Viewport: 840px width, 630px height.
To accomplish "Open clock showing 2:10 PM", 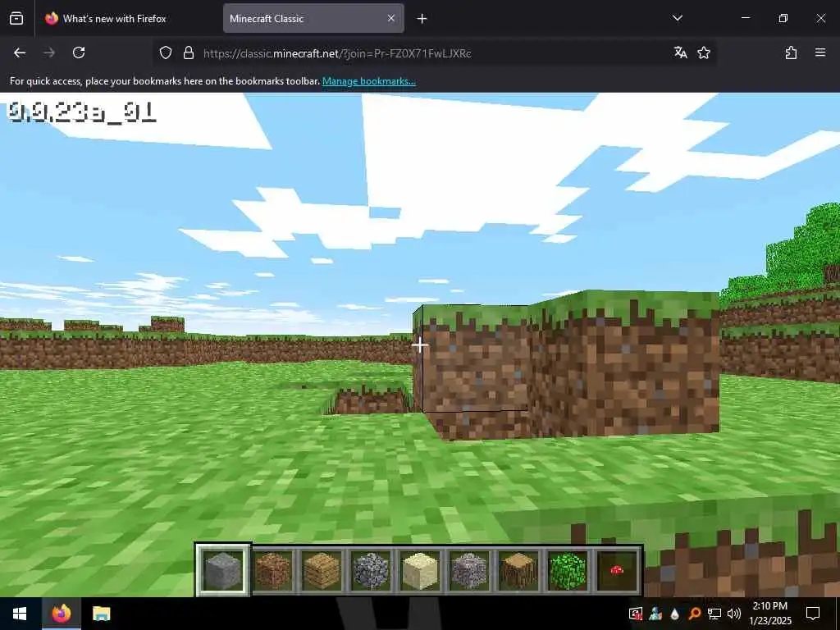I will point(770,614).
